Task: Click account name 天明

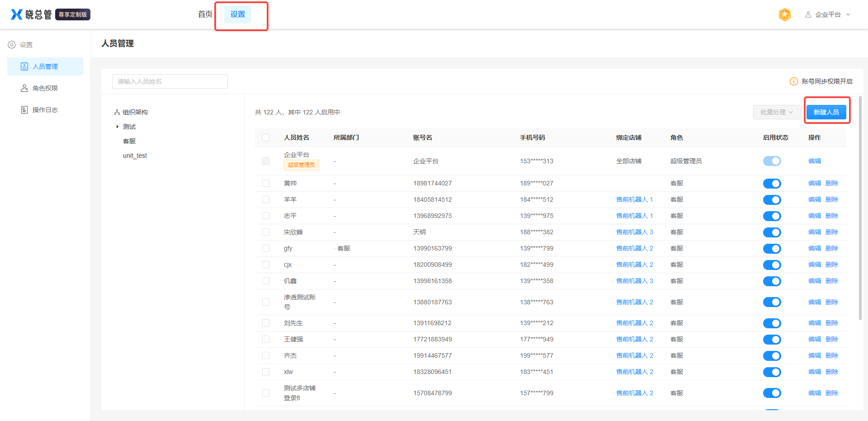Action: [x=420, y=232]
